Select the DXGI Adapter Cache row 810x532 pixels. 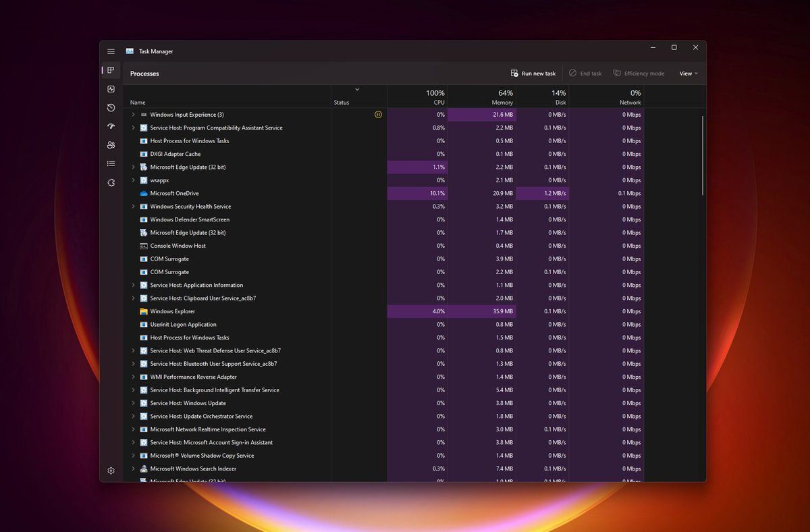click(x=383, y=154)
